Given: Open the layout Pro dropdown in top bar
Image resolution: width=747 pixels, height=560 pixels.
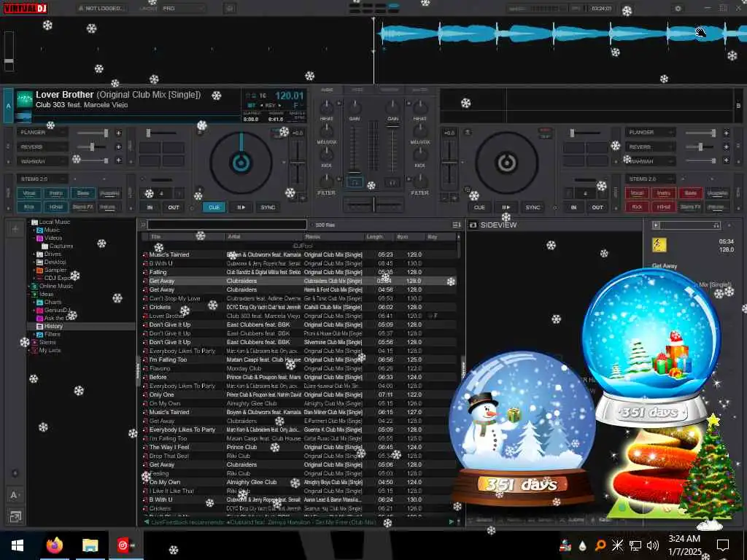Looking at the screenshot, I should pyautogui.click(x=183, y=9).
